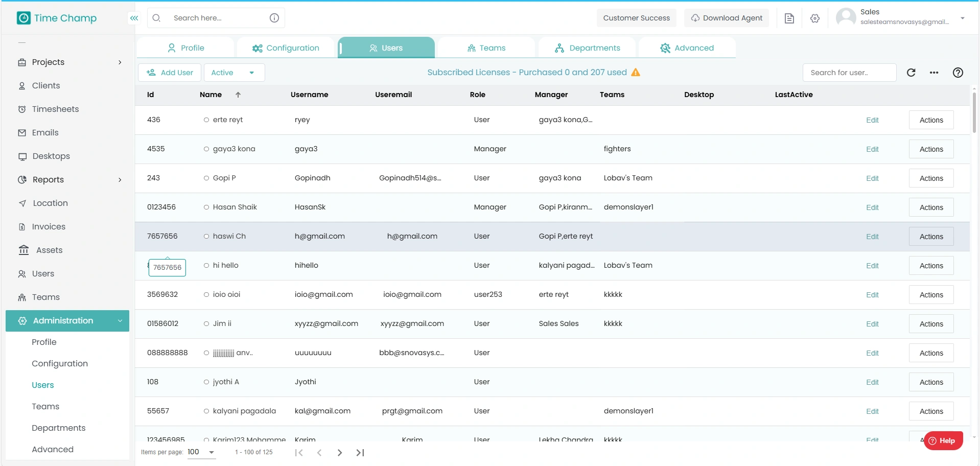
Task: Click the refresh icon above the user table
Action: coord(911,73)
